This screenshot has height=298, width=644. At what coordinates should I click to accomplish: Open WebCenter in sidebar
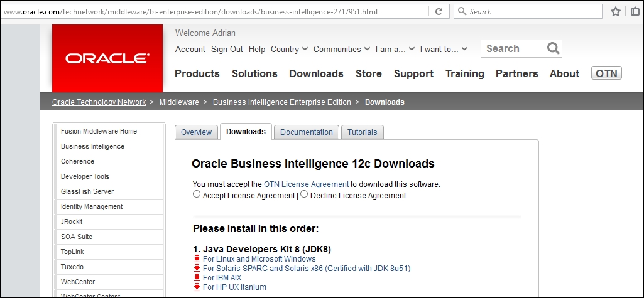(x=110, y=282)
